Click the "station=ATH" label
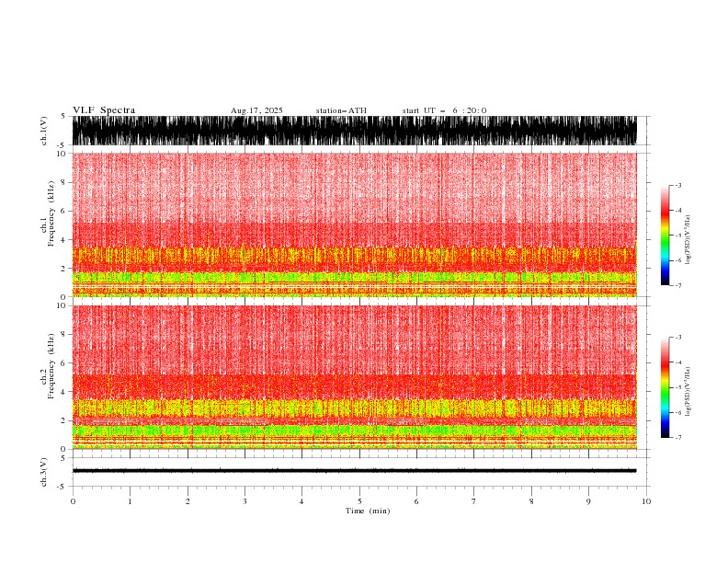Viewport: 728px width, 563px height. [x=341, y=110]
